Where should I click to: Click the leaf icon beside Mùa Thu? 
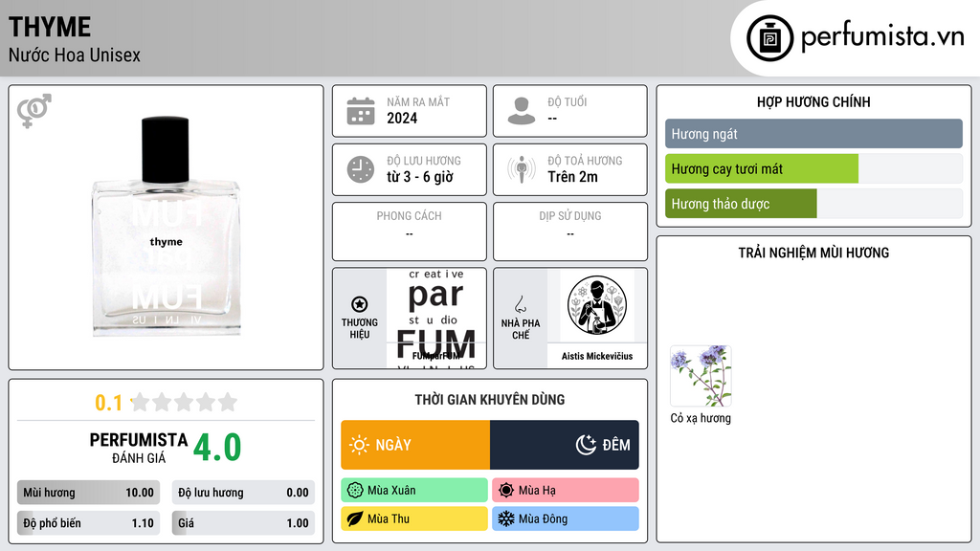click(355, 518)
